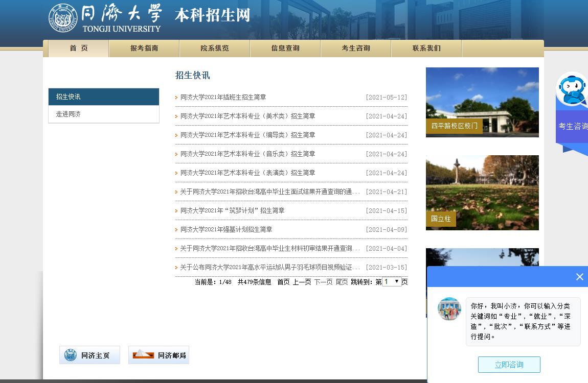Open 同济大学2021年插班生招生简章
The image size is (588, 383).
223,98
